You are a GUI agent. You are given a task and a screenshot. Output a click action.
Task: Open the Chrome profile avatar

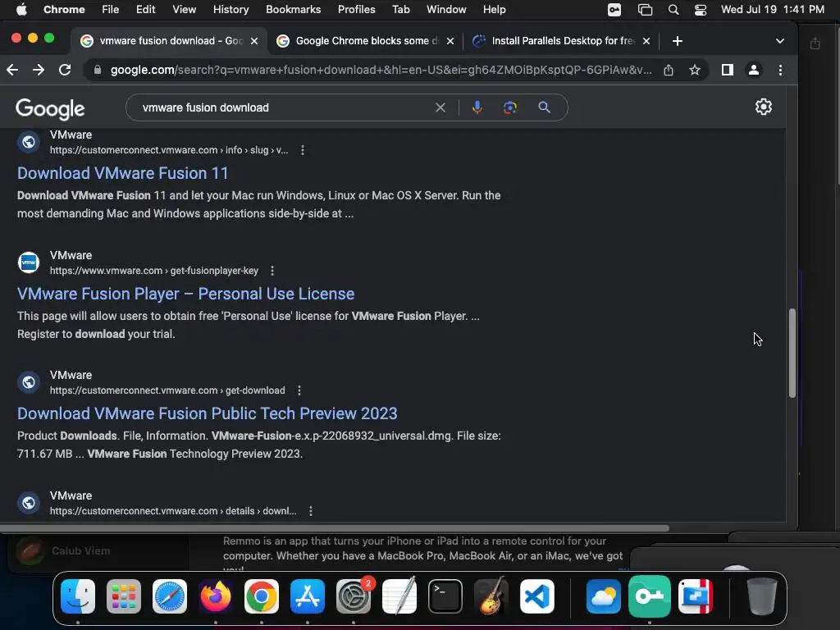(x=754, y=70)
